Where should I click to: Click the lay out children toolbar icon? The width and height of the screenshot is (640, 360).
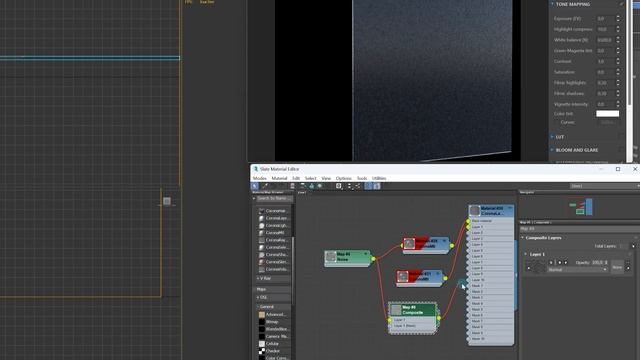tap(349, 186)
